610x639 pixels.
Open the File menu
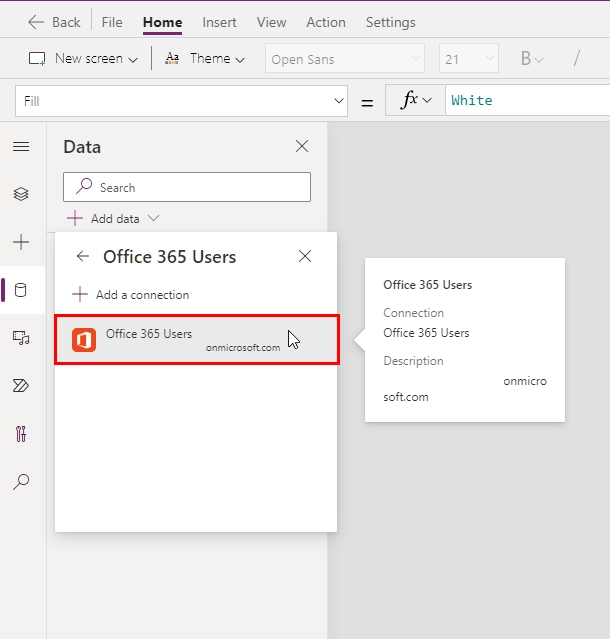[x=112, y=22]
